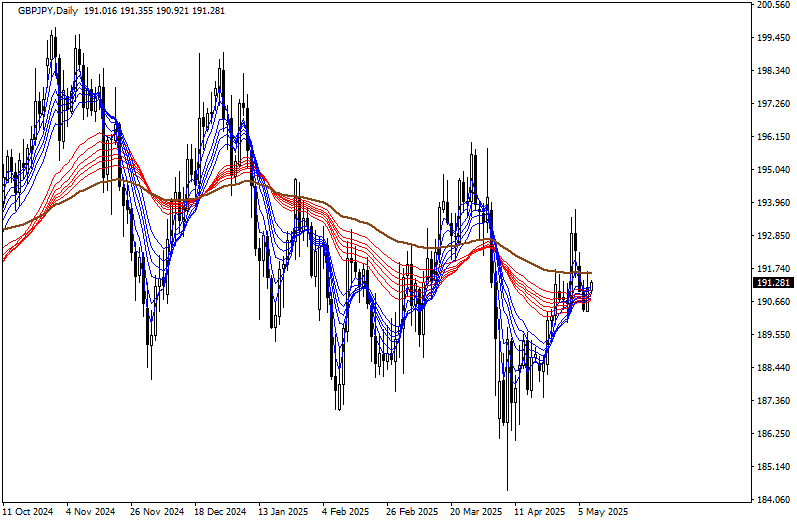Select the current price label 191.281
This screenshot has height=523, width=797.
coord(773,283)
